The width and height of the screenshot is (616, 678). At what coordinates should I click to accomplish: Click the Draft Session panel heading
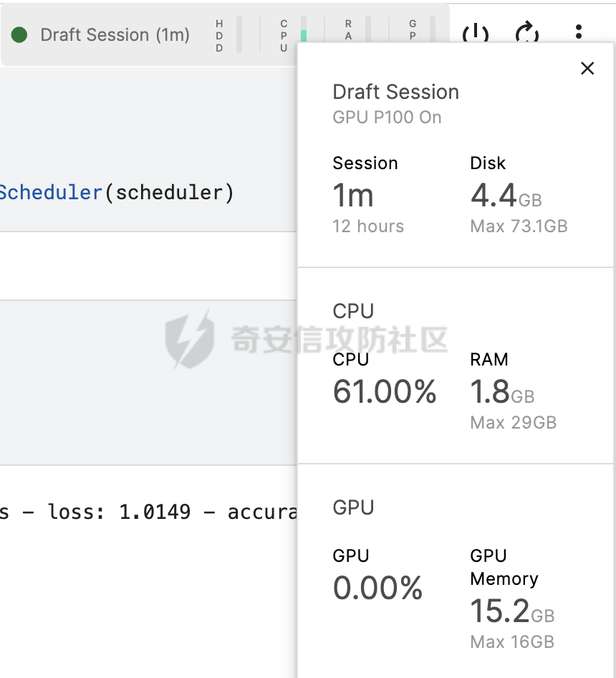click(x=395, y=92)
